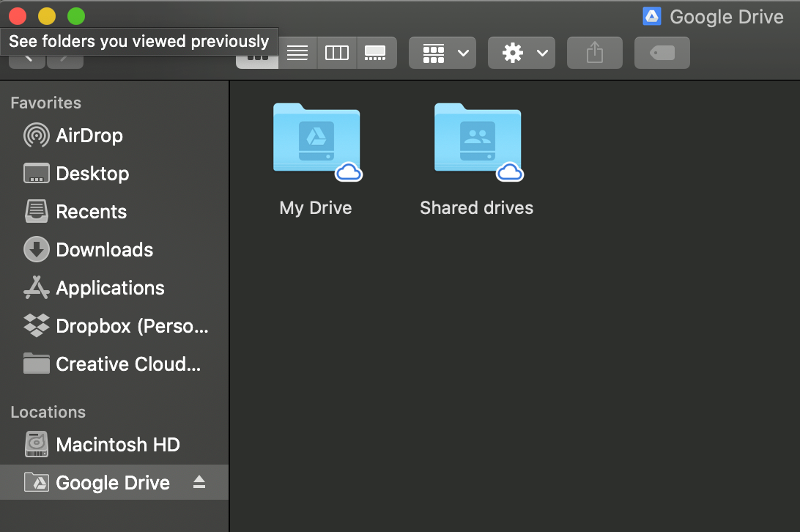Viewport: 800px width, 532px height.
Task: Switch to gallery view
Action: pos(376,53)
